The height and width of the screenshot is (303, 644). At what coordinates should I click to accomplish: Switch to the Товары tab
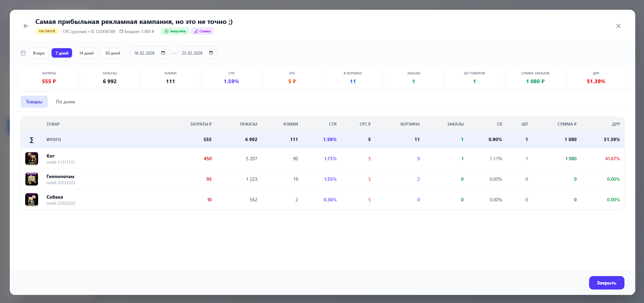[x=34, y=102]
